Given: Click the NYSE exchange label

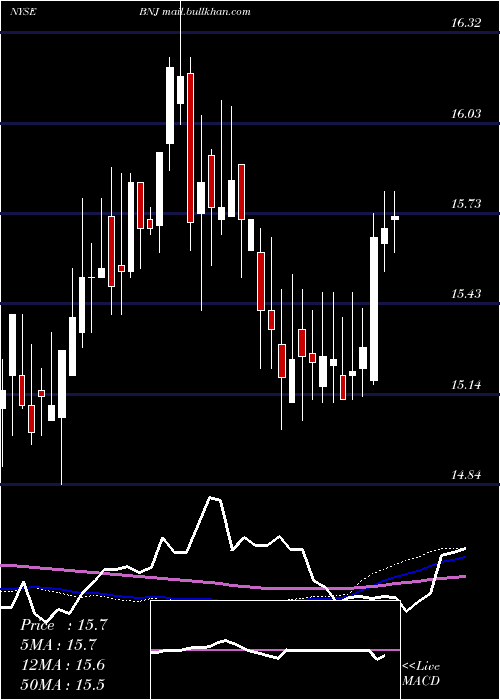Looking at the screenshot, I should point(23,12).
